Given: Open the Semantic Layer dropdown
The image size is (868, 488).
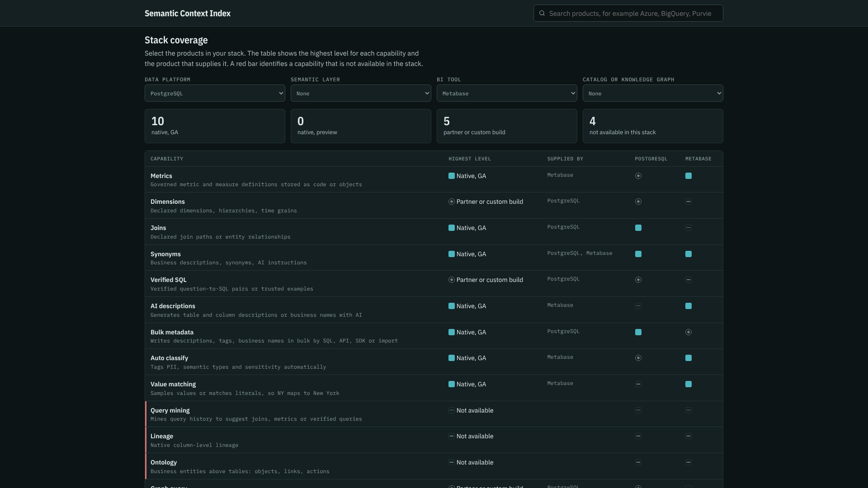Looking at the screenshot, I should tap(361, 94).
